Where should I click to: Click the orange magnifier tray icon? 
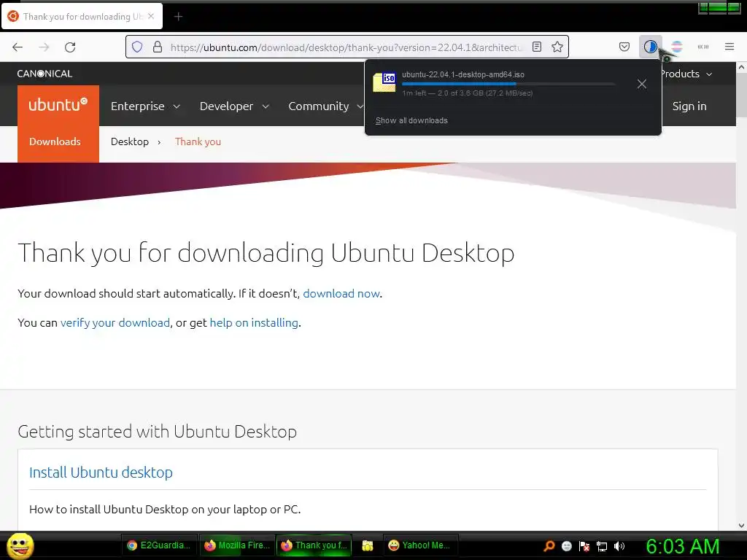click(x=549, y=546)
